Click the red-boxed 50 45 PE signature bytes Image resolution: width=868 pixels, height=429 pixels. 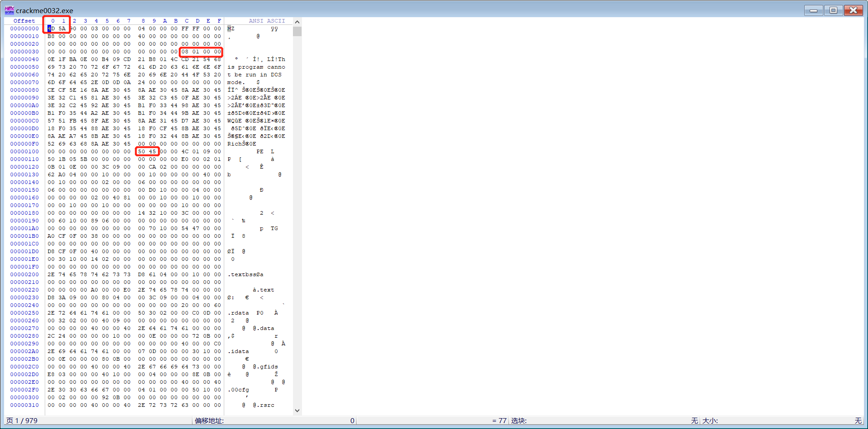pos(147,151)
